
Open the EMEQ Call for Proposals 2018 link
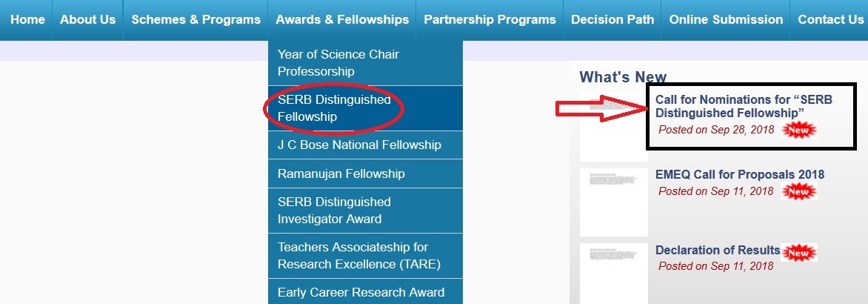[739, 175]
